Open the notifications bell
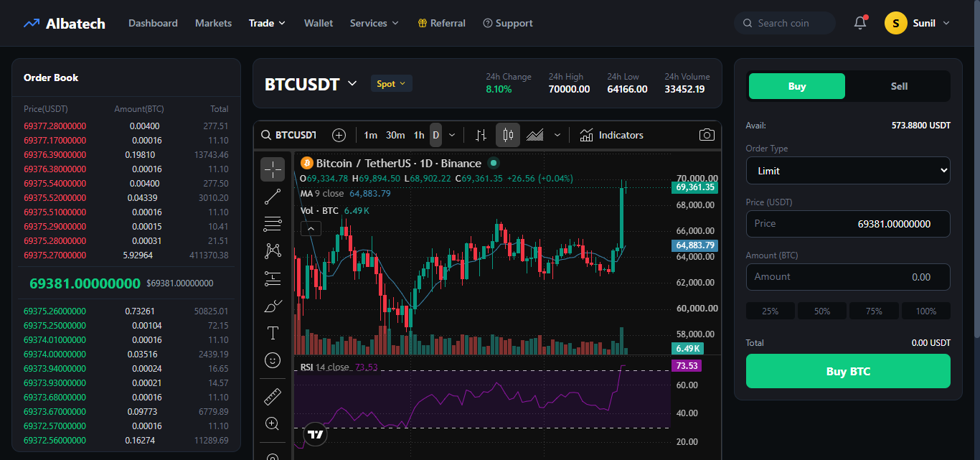The image size is (980, 460). (x=860, y=23)
